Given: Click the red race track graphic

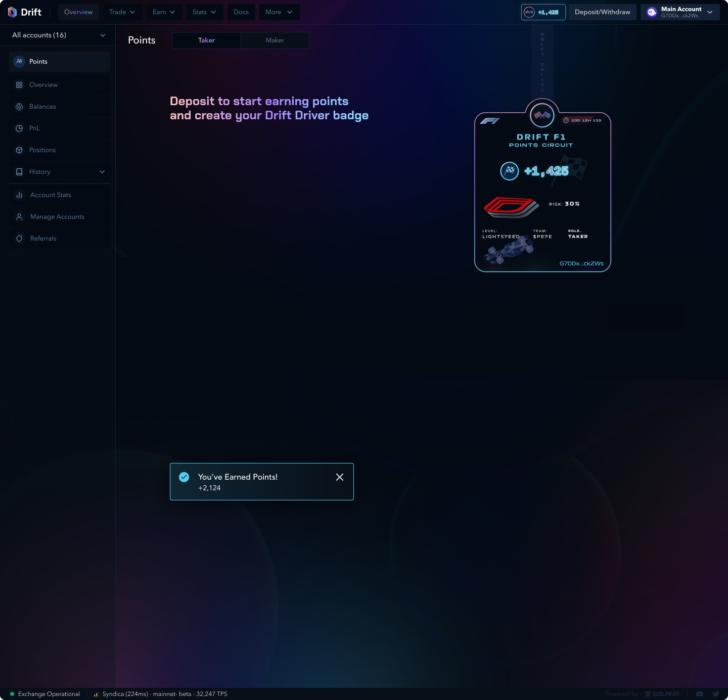Looking at the screenshot, I should pos(512,207).
